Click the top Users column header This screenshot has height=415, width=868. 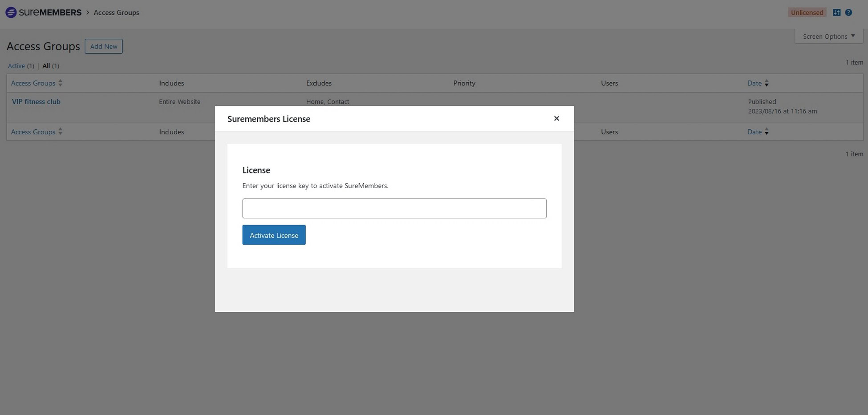click(609, 83)
